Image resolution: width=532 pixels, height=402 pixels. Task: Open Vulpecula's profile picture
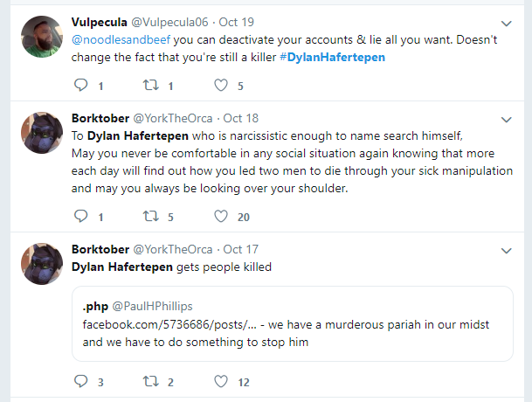pos(42,37)
